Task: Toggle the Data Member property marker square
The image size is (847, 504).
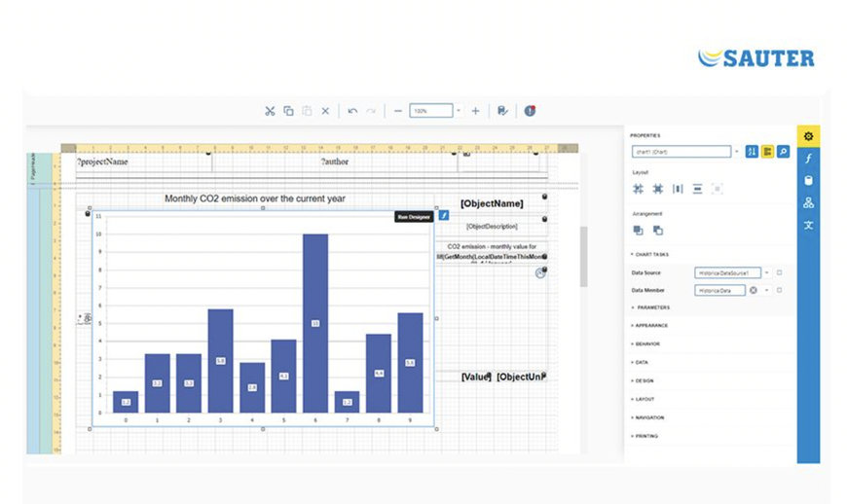Action: click(779, 290)
